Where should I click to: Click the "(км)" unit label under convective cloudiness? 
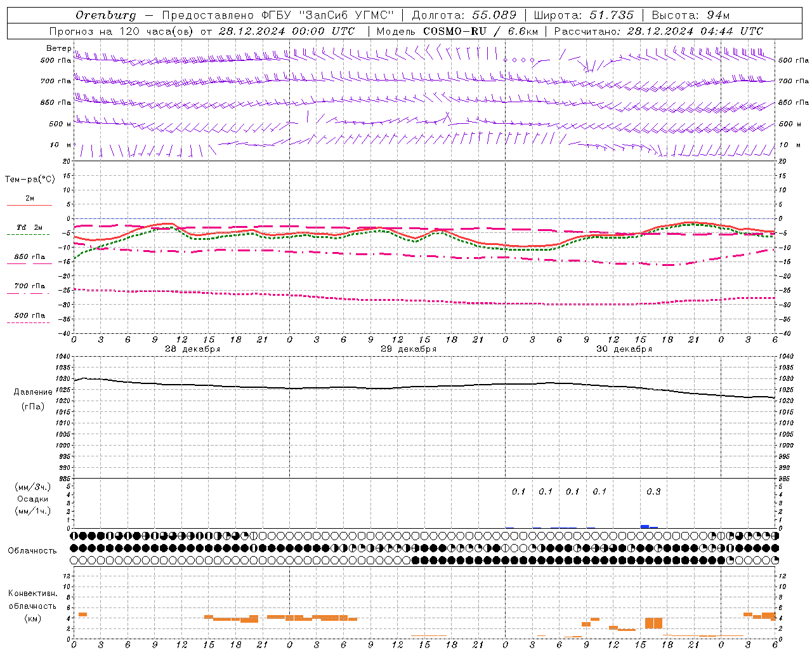33,618
